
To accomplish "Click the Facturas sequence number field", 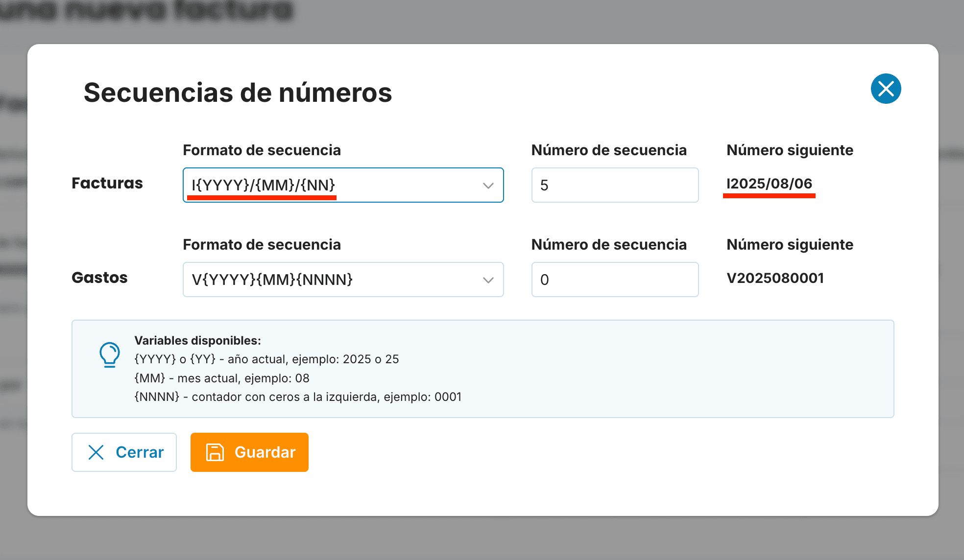I will [x=615, y=185].
